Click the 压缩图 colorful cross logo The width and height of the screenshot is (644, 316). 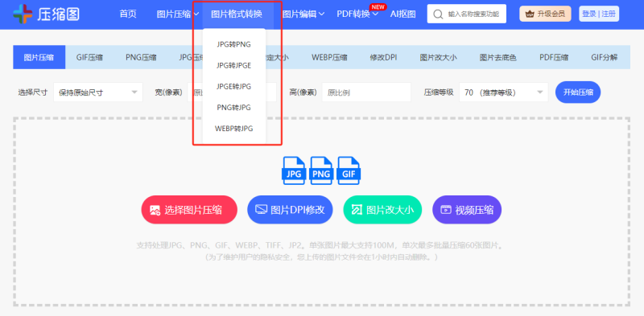(23, 14)
